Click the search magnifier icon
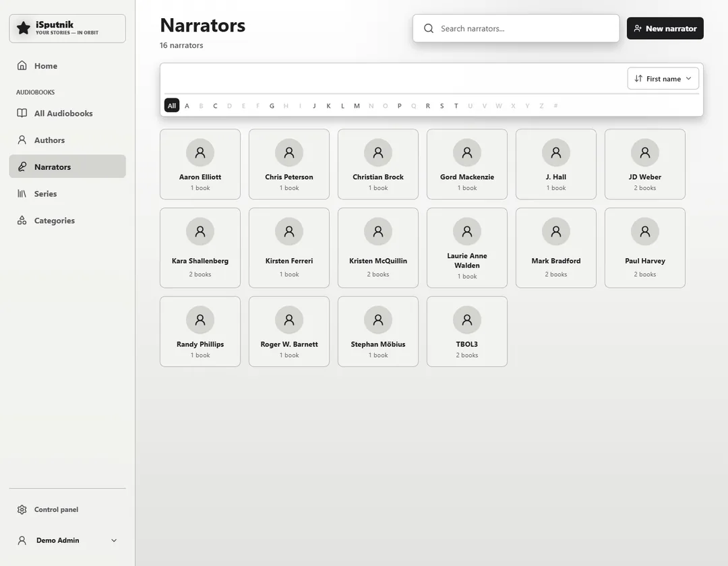The width and height of the screenshot is (728, 566). click(429, 28)
